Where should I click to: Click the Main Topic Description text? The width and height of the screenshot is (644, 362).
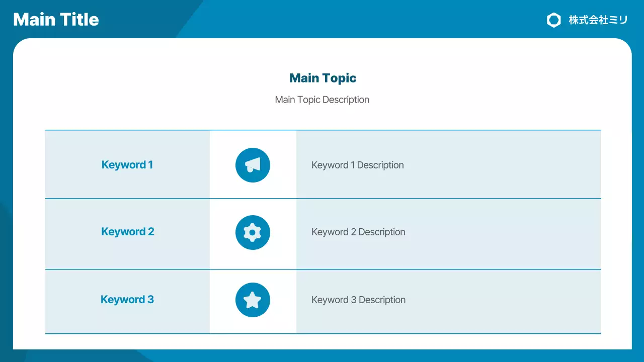click(x=322, y=100)
